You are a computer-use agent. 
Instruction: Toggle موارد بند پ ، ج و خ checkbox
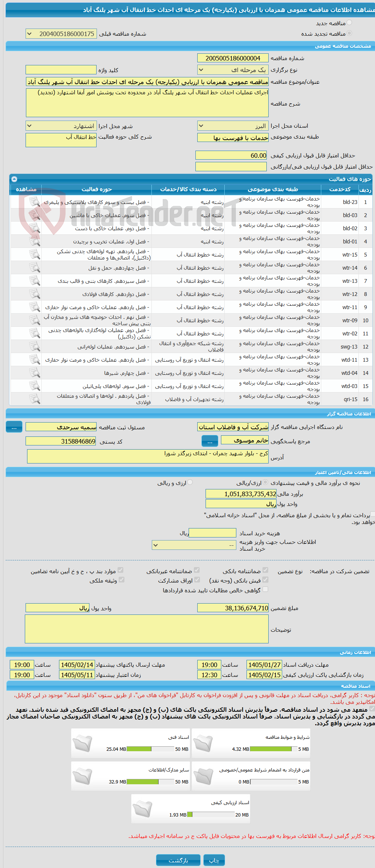(120, 570)
